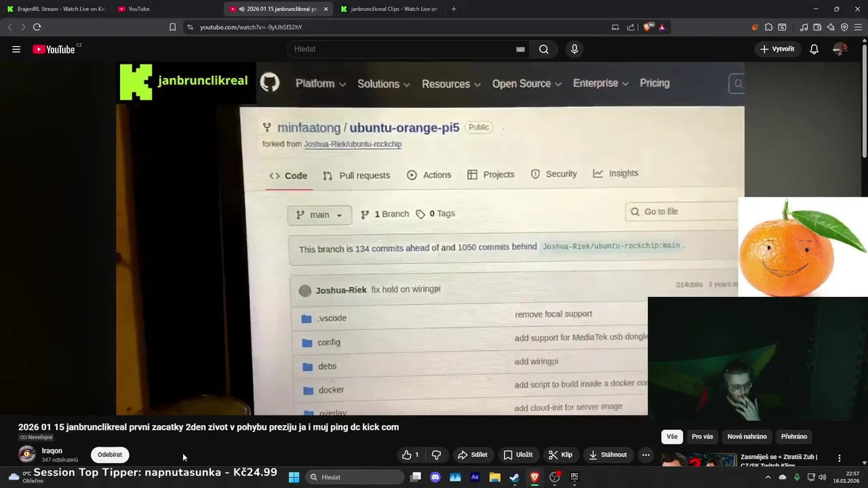
Task: Open a new browser tab
Action: 454,9
